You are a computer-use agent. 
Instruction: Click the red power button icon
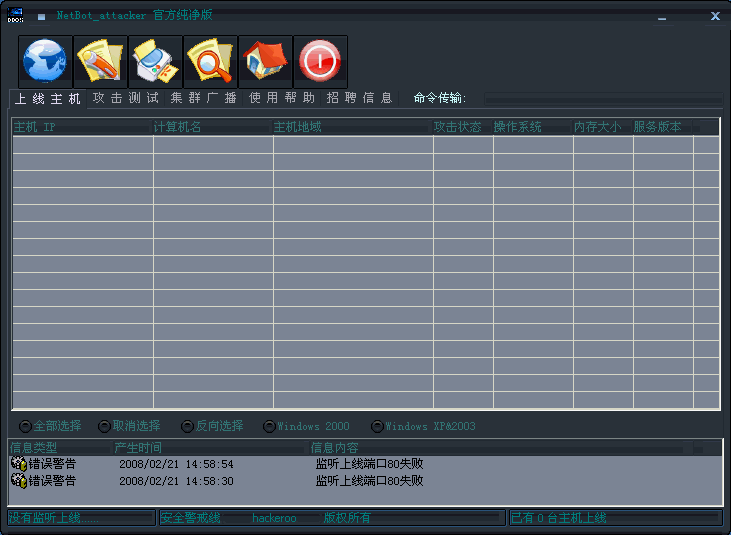[320, 62]
